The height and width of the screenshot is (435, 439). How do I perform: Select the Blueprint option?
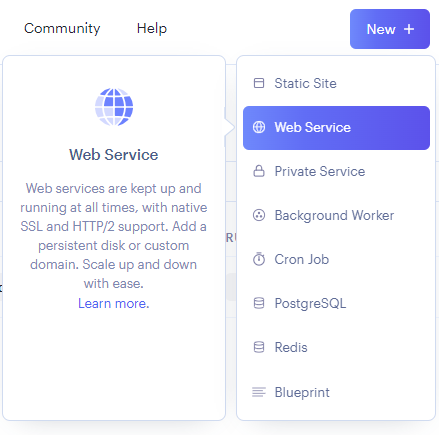[336, 392]
